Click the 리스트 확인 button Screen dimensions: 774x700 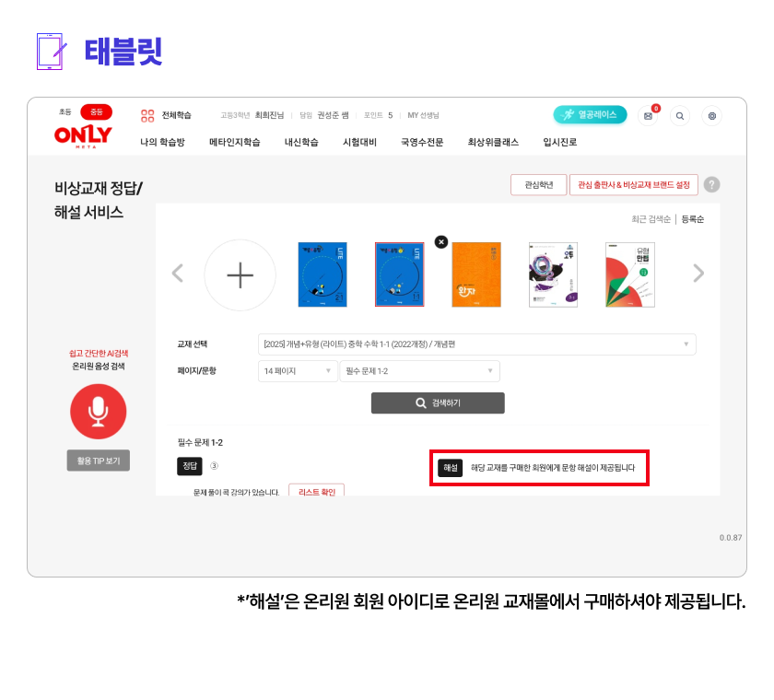tap(316, 491)
